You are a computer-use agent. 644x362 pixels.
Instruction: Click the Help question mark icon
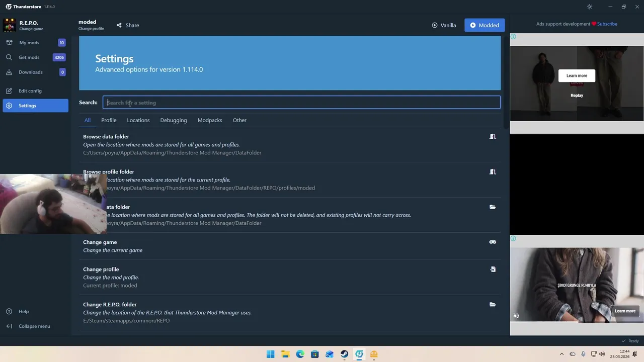(x=9, y=311)
